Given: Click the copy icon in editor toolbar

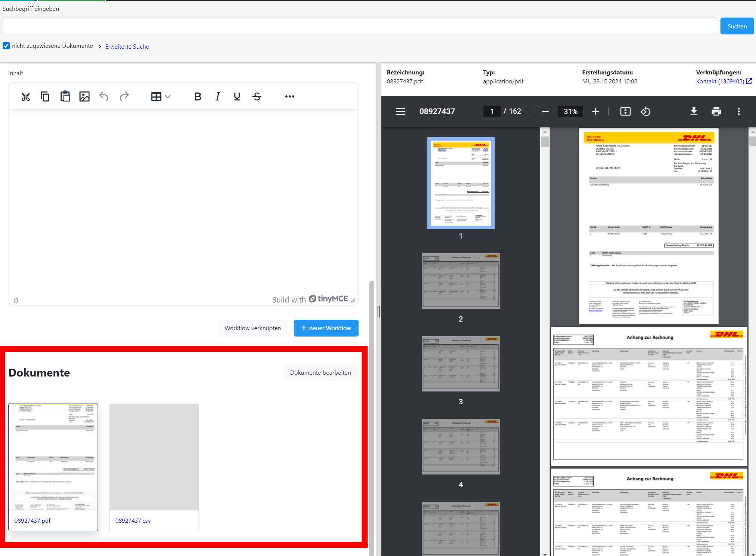Looking at the screenshot, I should [x=45, y=97].
